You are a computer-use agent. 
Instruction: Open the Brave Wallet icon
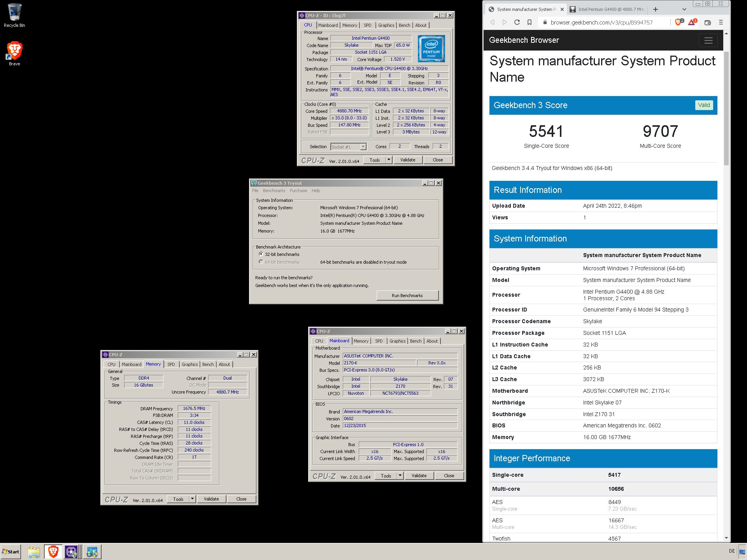tap(708, 23)
